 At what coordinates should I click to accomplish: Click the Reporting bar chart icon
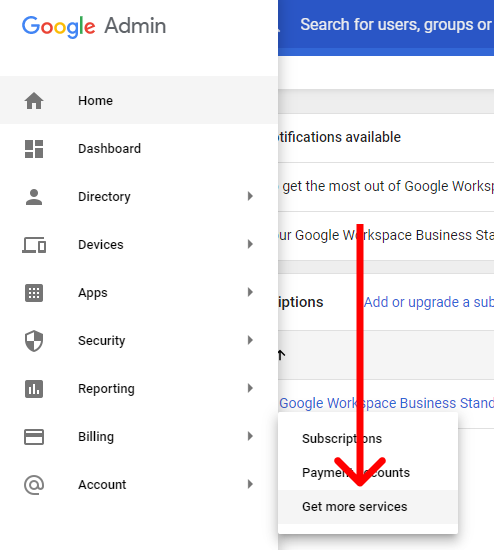[34, 389]
